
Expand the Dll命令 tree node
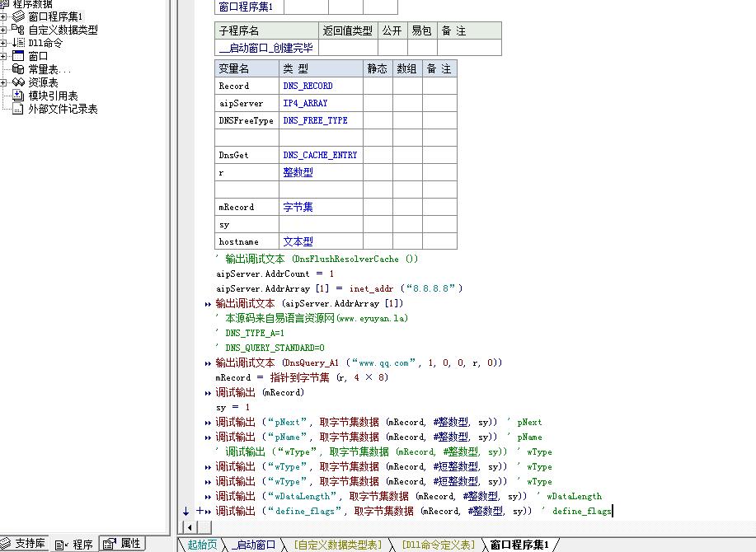[3, 43]
